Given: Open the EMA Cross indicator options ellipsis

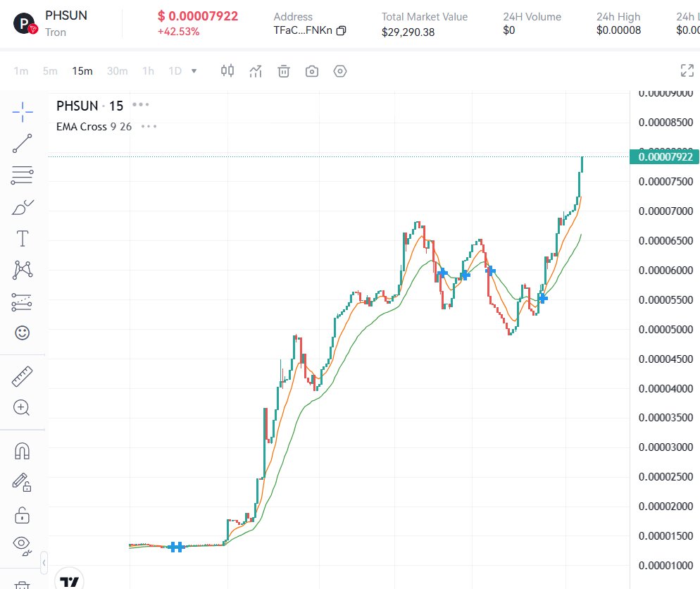Looking at the screenshot, I should coord(148,127).
